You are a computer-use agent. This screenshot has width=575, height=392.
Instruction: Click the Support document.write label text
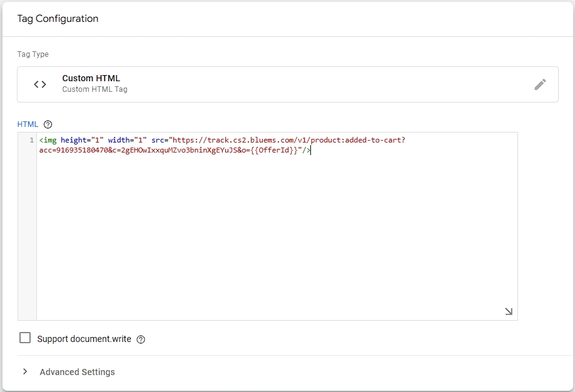pyautogui.click(x=84, y=339)
